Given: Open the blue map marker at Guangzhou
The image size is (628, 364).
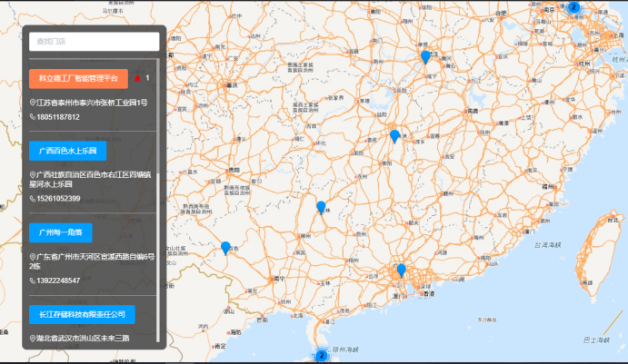Looking at the screenshot, I should [x=401, y=270].
